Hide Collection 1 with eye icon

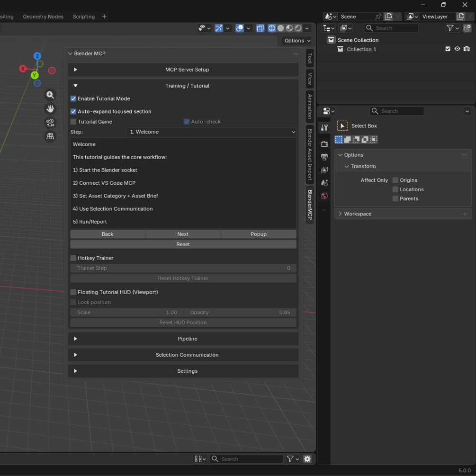click(457, 49)
